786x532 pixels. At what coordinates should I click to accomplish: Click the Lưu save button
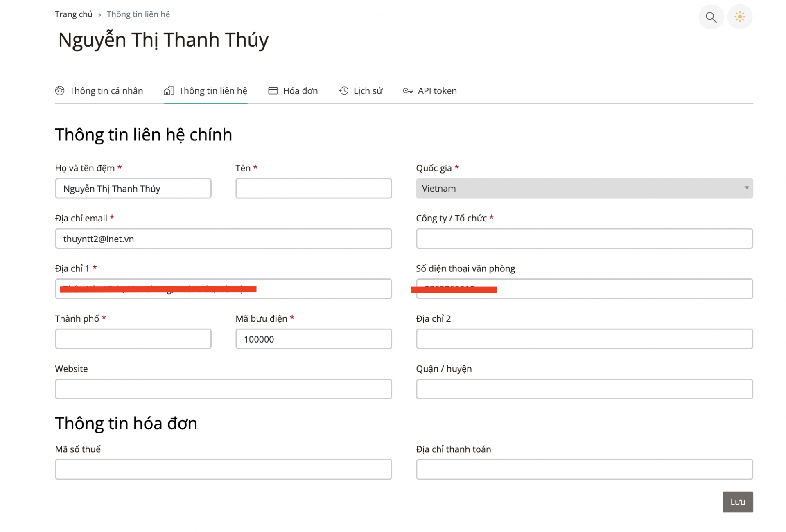(x=737, y=502)
